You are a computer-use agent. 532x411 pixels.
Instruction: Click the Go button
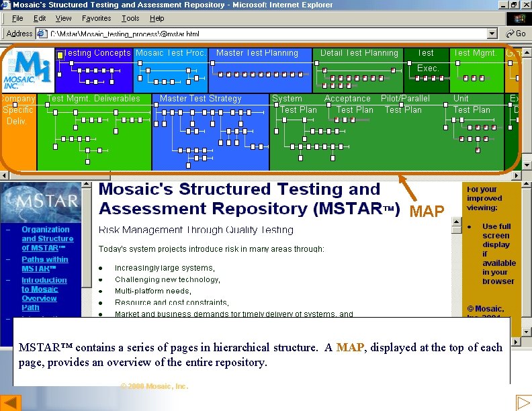516,34
